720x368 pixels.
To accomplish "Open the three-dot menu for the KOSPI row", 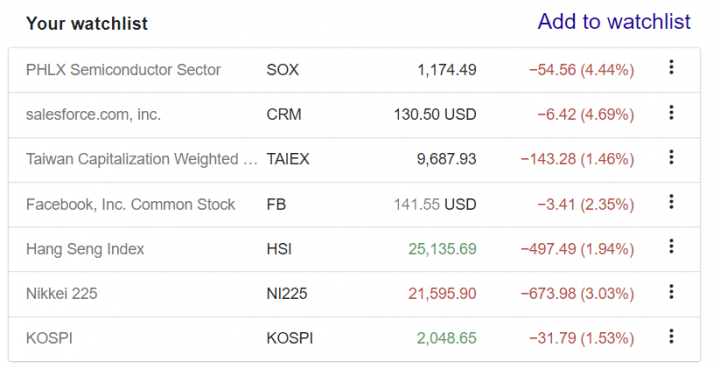I will 671,336.
